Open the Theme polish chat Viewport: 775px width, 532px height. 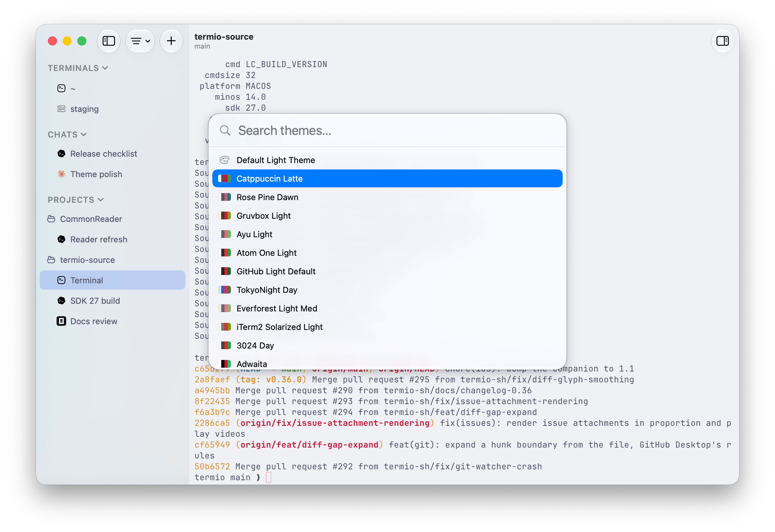pos(113,174)
